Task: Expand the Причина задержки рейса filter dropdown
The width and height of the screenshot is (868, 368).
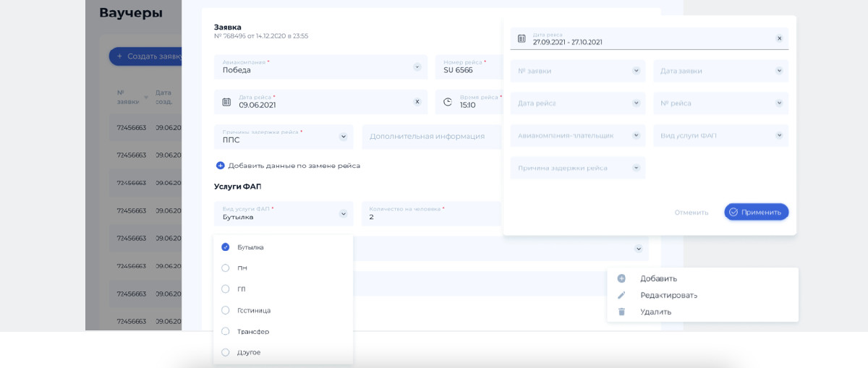Action: tap(637, 168)
